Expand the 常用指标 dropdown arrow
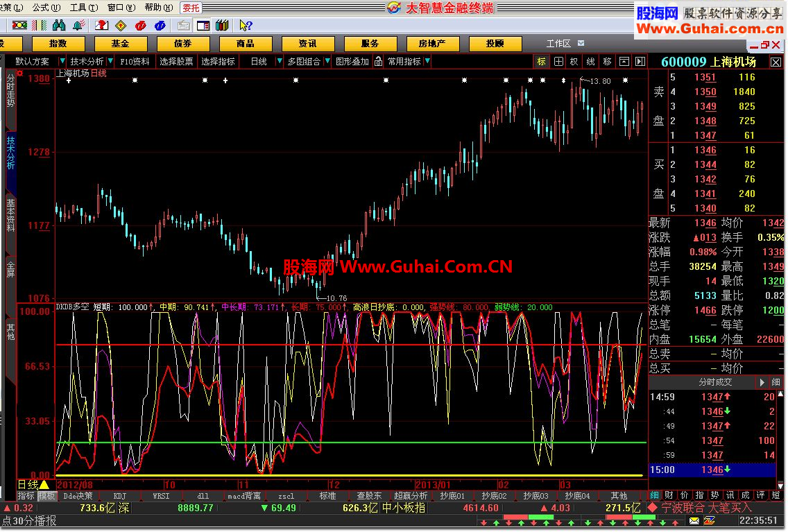The image size is (788, 532). [x=427, y=61]
